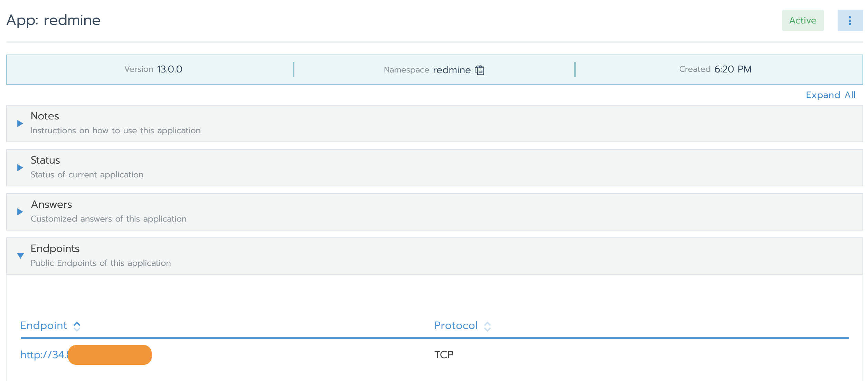Screen dimensions: 868x381
Task: Click 'Instructions on how to use this application'
Action: (115, 130)
